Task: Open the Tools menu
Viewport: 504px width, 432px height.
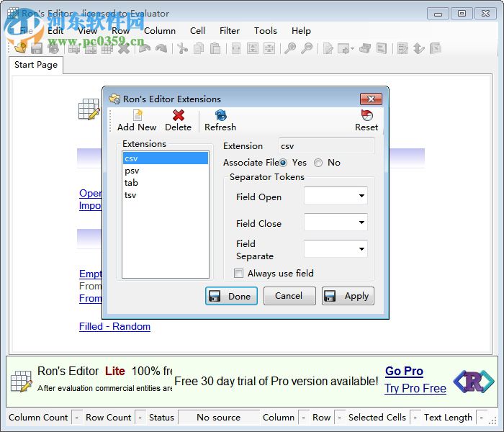Action: click(x=266, y=30)
